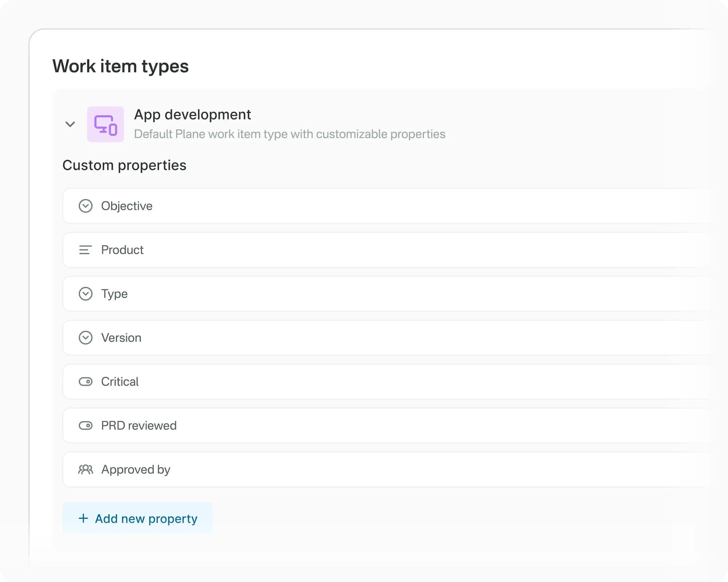This screenshot has width=728, height=582.
Task: Open the App development type settings
Action: pyautogui.click(x=192, y=115)
